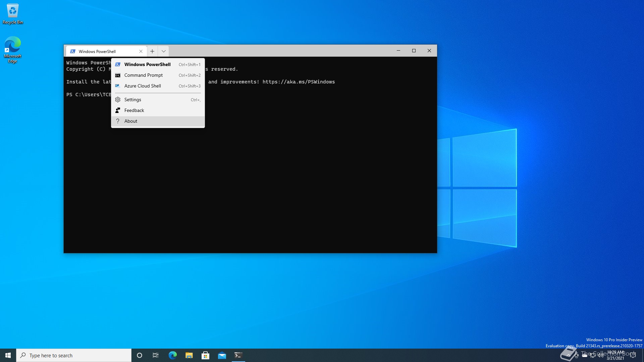Image resolution: width=644 pixels, height=362 pixels.
Task: Click the Meet Now tray icon
Action: point(577,355)
